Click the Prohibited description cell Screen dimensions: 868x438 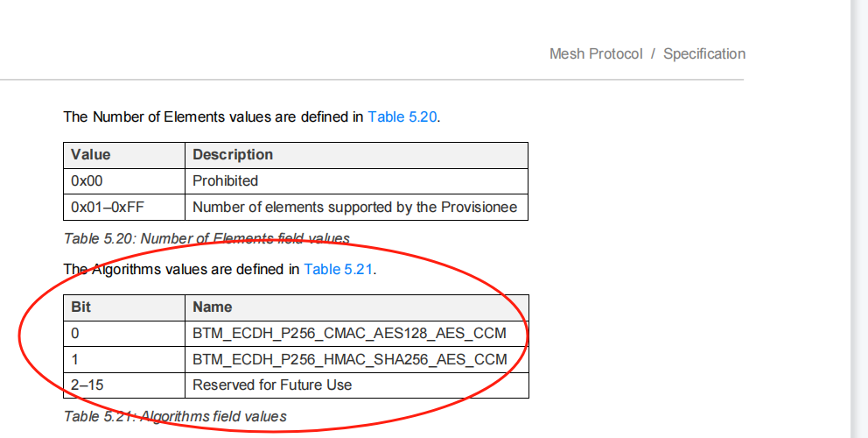coord(356,181)
